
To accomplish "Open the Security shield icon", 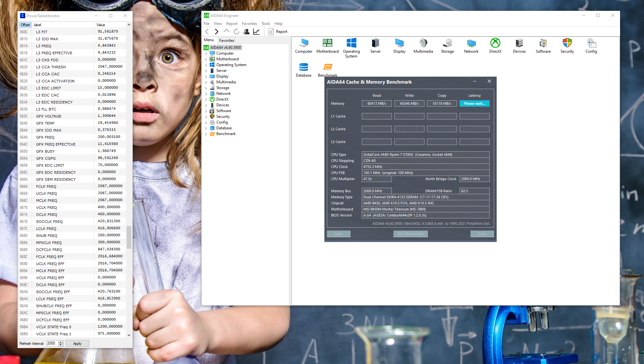I will tap(567, 44).
